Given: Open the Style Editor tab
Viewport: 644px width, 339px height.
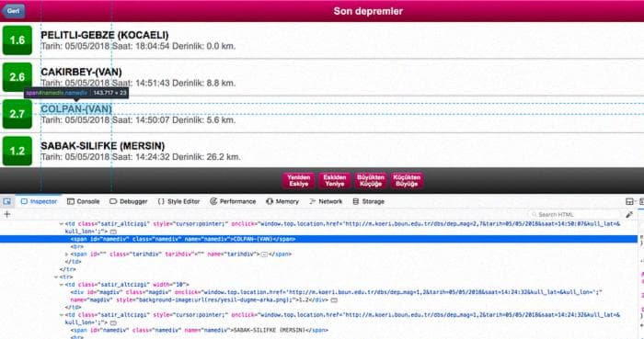Looking at the screenshot, I should point(178,201).
